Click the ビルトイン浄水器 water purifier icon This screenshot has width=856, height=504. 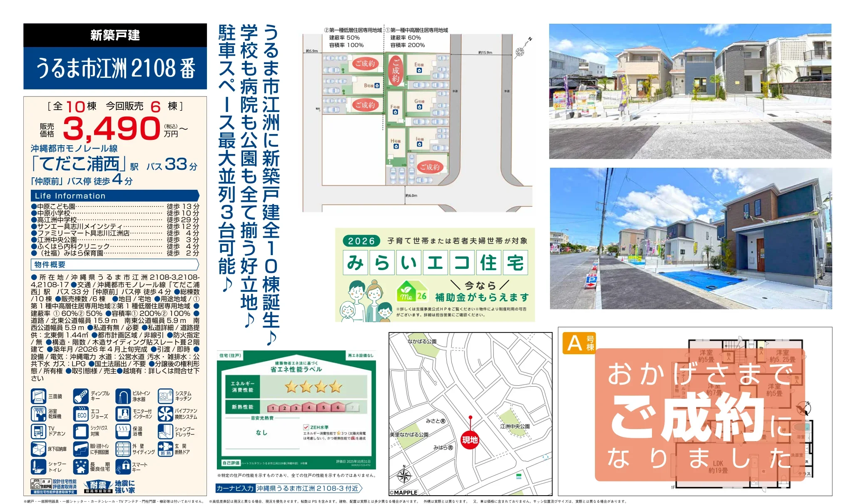point(123,396)
